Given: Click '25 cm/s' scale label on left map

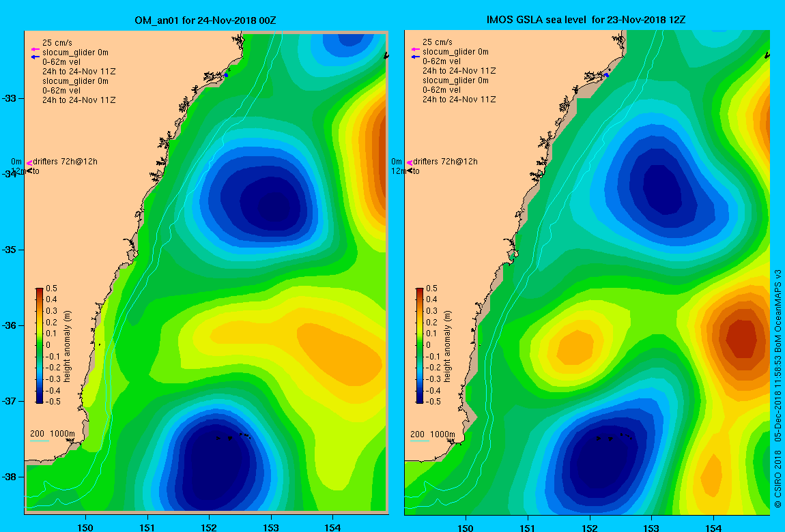Looking at the screenshot, I should 57,42.
